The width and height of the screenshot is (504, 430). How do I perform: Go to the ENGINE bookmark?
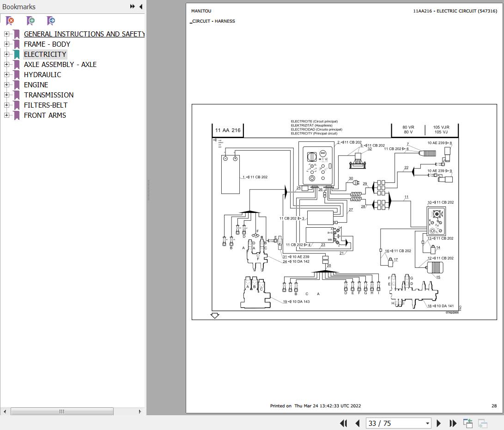coord(36,85)
